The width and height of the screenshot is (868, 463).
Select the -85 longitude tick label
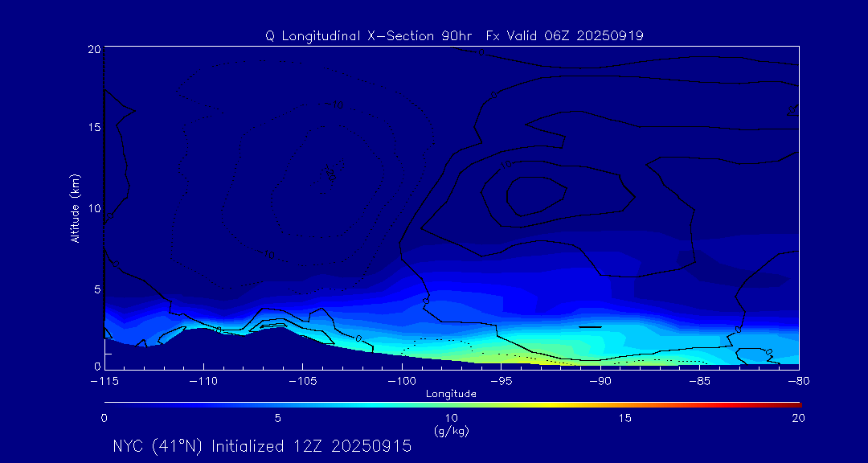[700, 382]
